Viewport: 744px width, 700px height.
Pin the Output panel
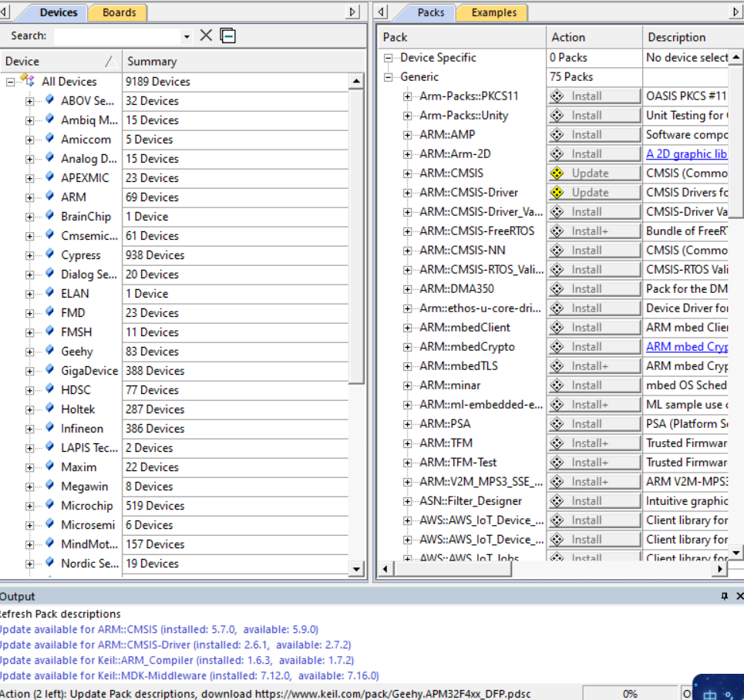[x=725, y=596]
